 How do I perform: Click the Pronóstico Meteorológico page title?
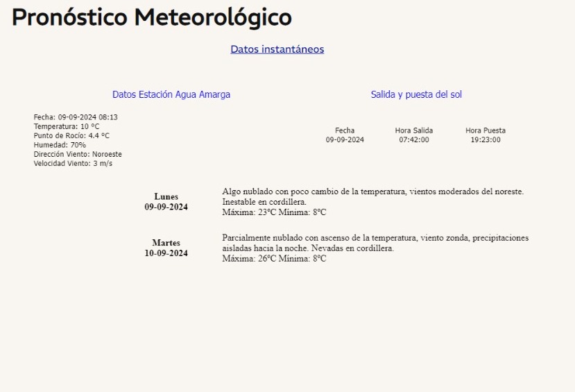click(x=151, y=17)
